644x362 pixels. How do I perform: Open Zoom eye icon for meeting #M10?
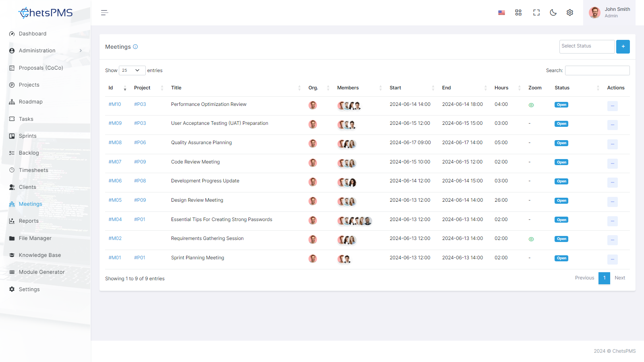tap(531, 105)
